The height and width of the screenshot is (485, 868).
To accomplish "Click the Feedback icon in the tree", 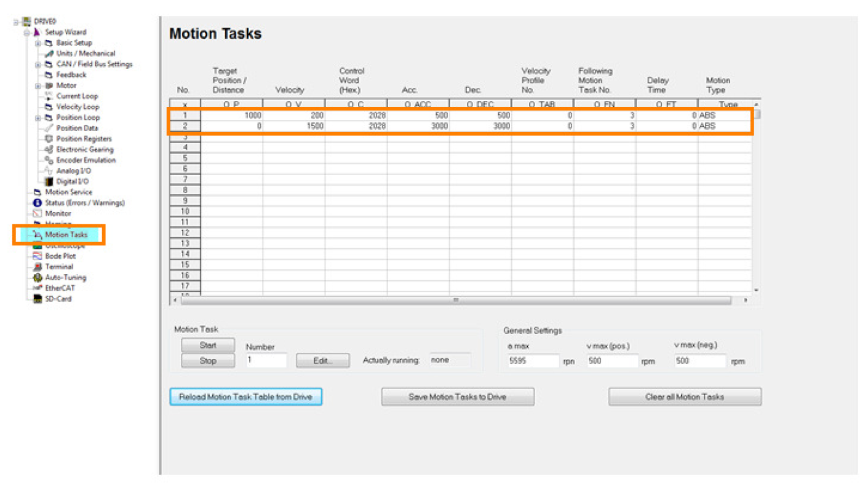I will (x=49, y=75).
